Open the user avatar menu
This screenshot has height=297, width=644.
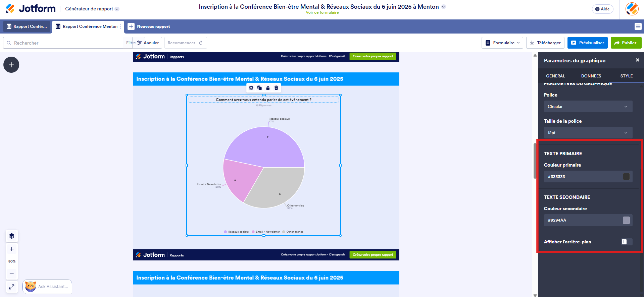(x=632, y=9)
